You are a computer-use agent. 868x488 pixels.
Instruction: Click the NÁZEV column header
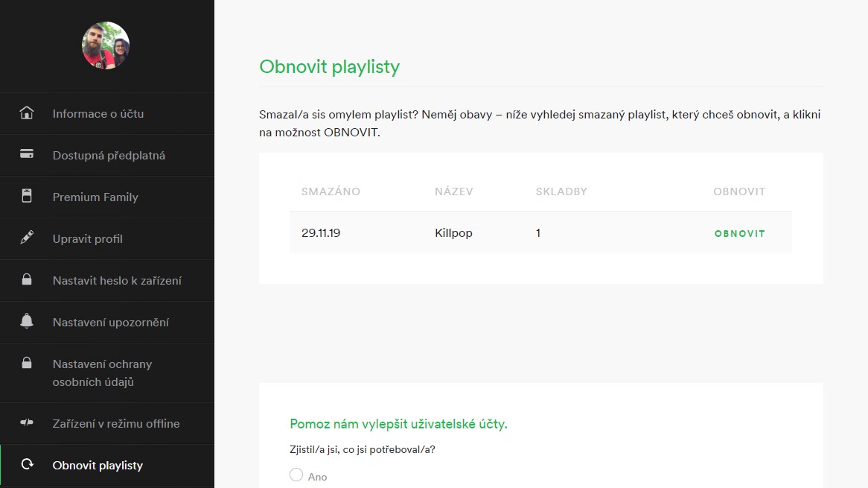(x=453, y=191)
